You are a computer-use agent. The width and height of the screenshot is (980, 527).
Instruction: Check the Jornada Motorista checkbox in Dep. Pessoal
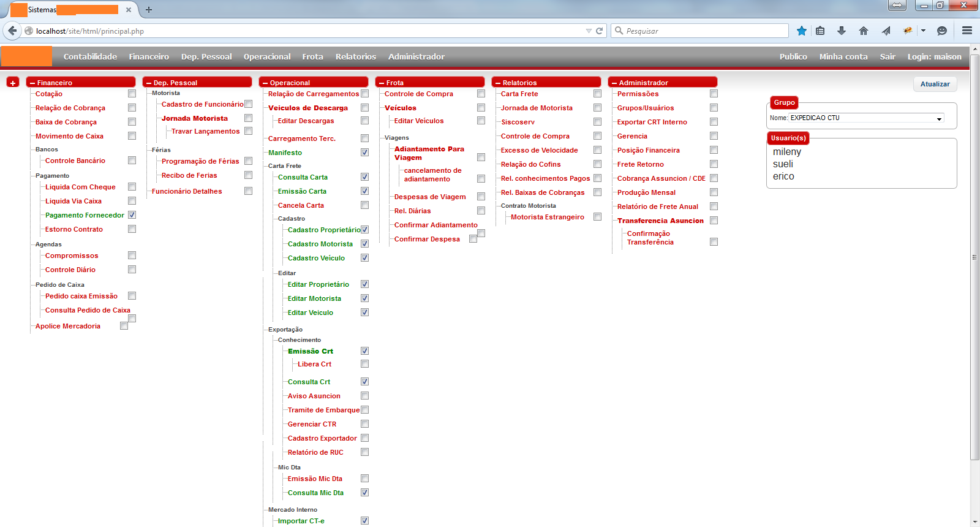tap(248, 118)
